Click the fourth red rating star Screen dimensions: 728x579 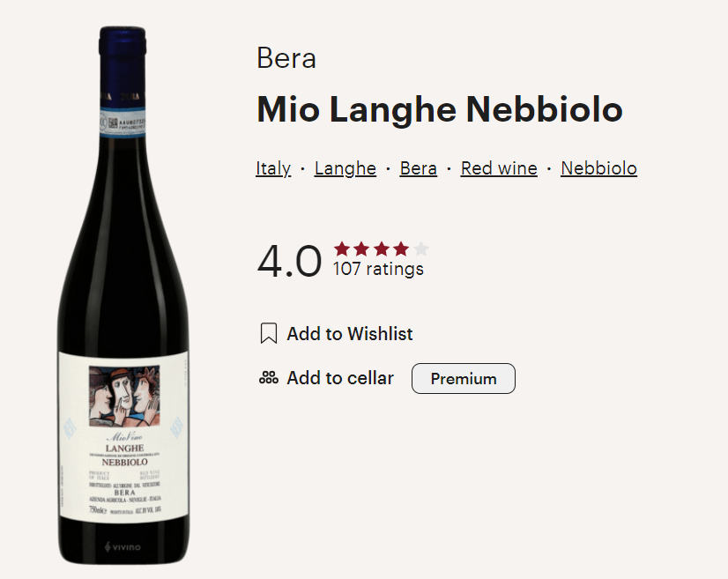click(401, 249)
